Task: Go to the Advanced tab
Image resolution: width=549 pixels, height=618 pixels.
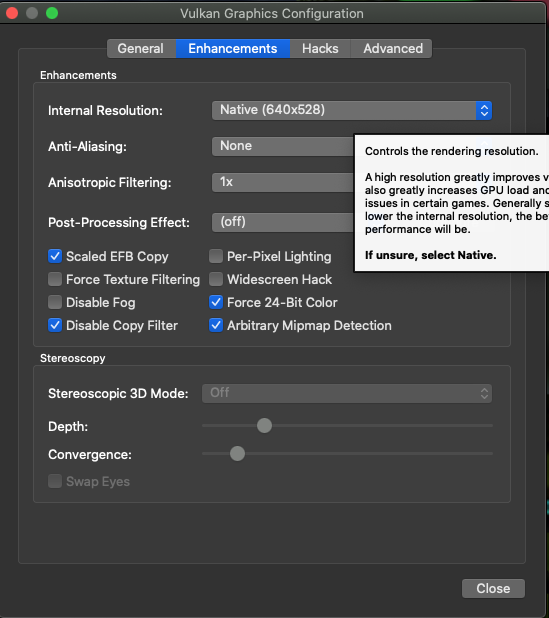Action: (x=393, y=48)
